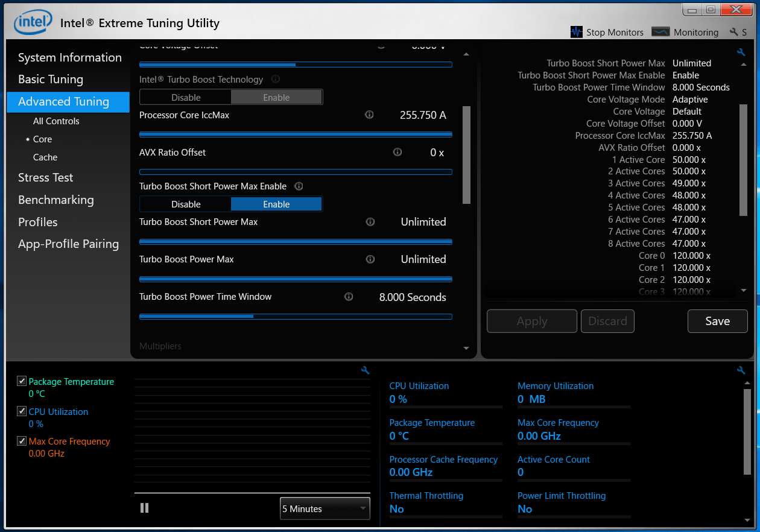
Task: Click the Monitoring button in the top bar
Action: 685,32
